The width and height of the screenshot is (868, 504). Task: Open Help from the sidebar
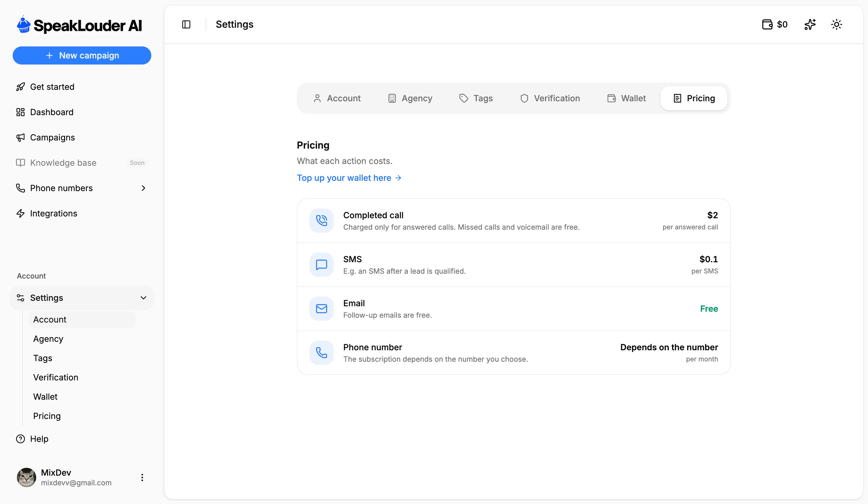coord(82,439)
